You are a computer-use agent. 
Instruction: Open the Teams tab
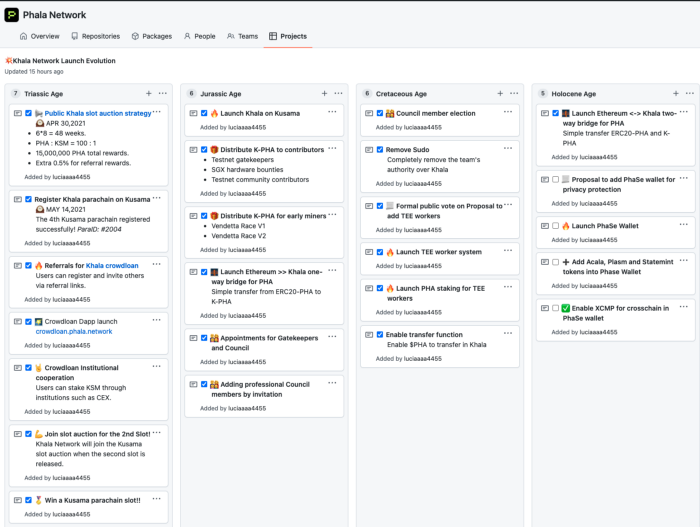coord(242,36)
